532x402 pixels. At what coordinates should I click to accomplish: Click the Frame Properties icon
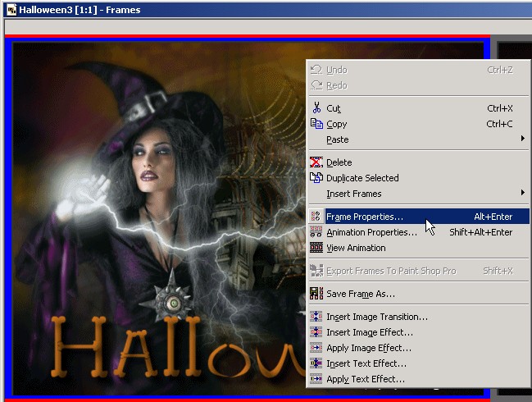316,216
